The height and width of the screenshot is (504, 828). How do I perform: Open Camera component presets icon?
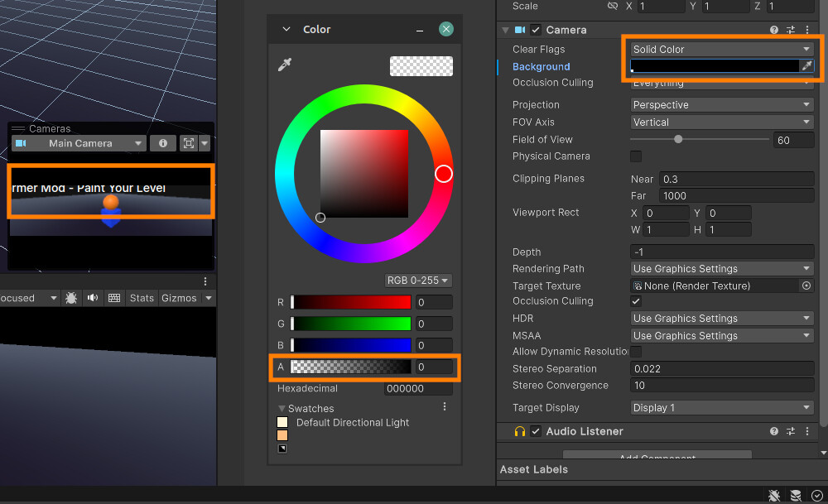coord(791,30)
